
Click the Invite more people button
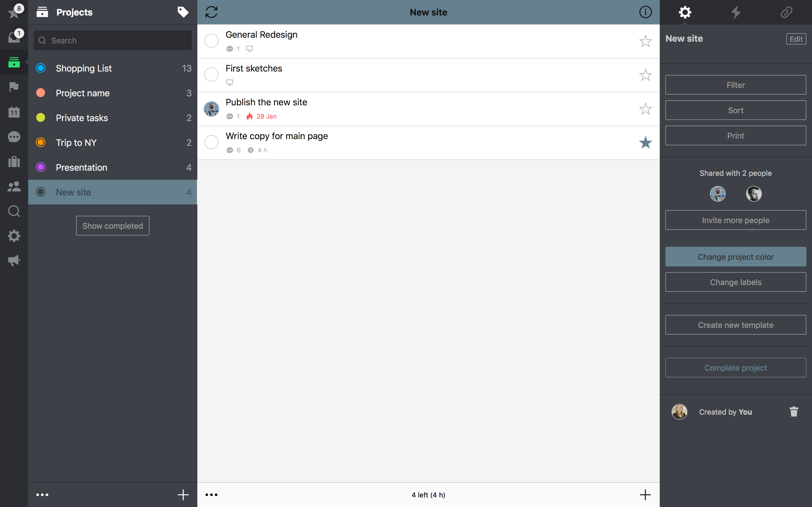point(735,220)
